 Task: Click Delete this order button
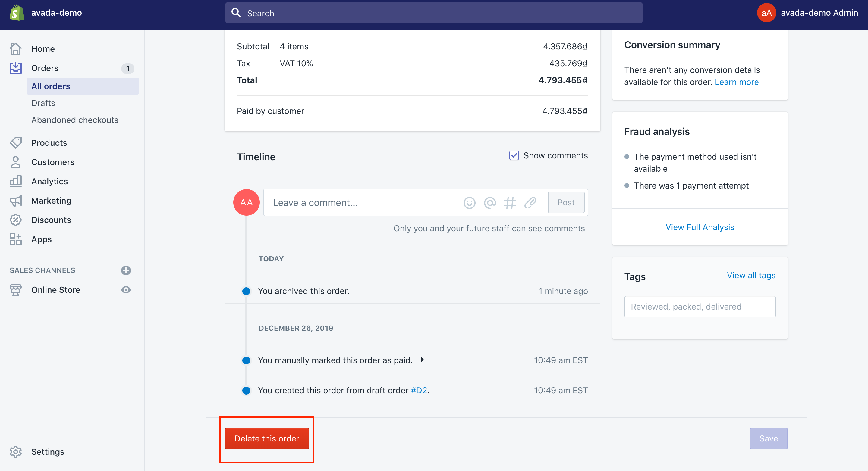click(267, 438)
